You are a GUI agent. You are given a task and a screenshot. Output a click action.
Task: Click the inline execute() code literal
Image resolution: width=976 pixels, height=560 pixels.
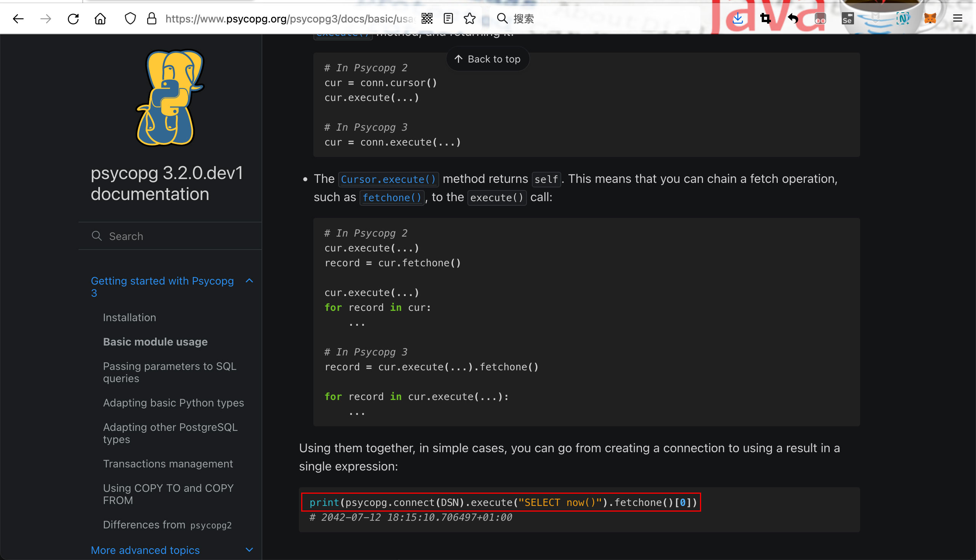pyautogui.click(x=497, y=198)
